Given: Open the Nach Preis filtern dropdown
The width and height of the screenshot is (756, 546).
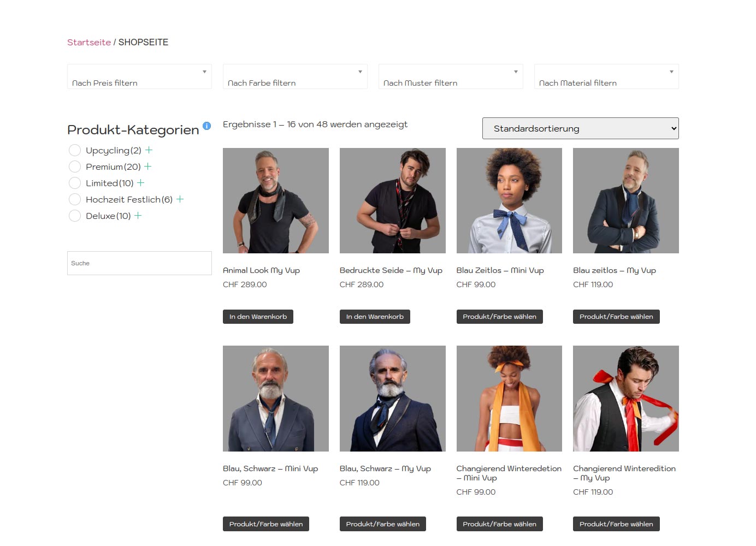Looking at the screenshot, I should click(139, 76).
